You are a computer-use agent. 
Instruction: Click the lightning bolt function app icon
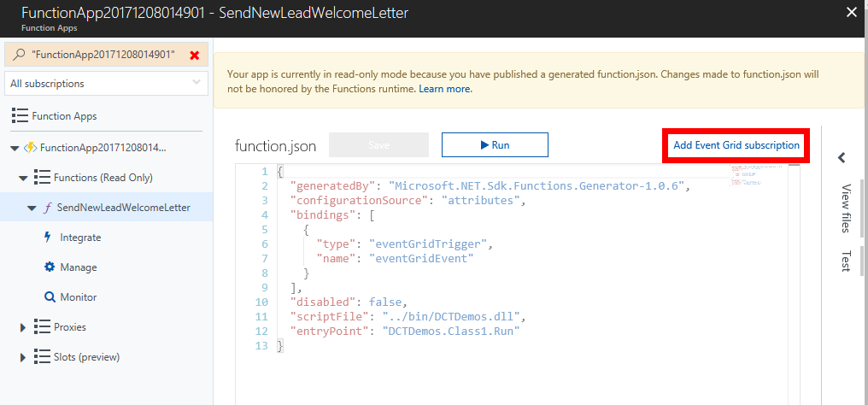(x=30, y=147)
